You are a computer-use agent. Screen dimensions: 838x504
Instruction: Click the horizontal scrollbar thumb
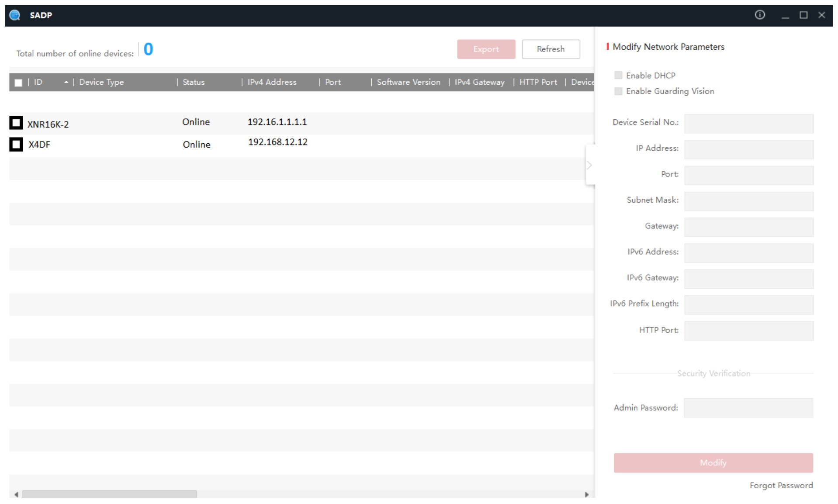(110, 494)
